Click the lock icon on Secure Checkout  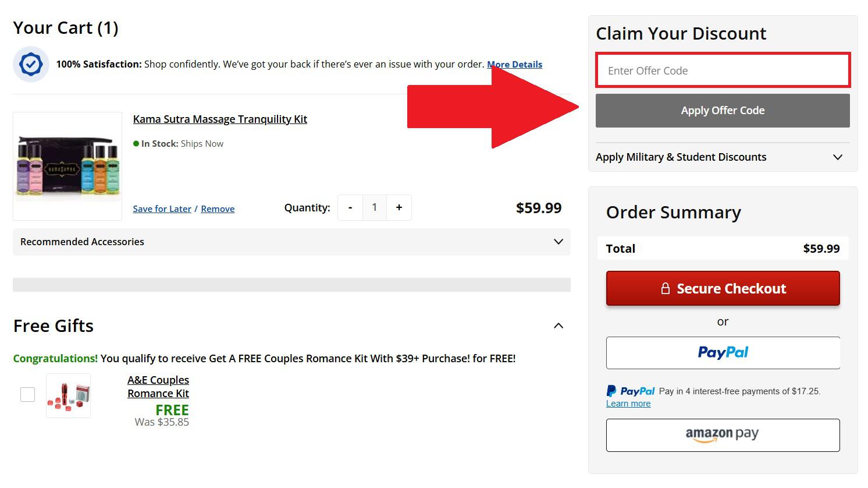coord(665,288)
